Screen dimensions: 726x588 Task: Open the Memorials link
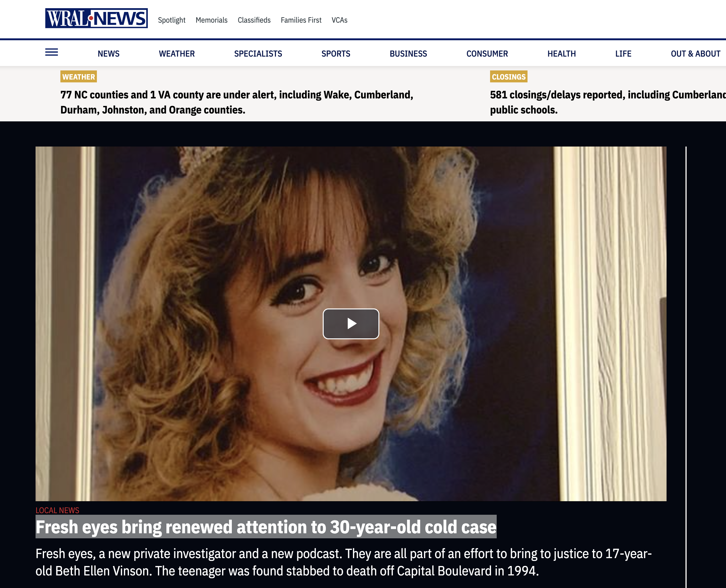(211, 20)
